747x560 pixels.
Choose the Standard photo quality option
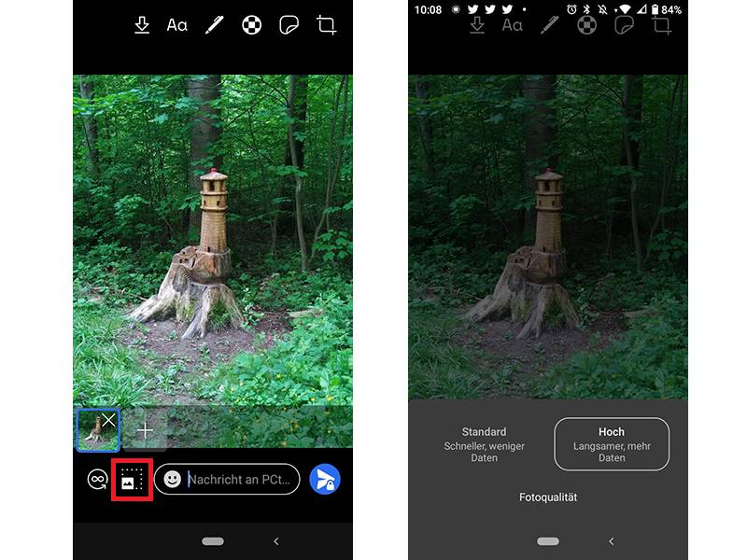click(484, 444)
